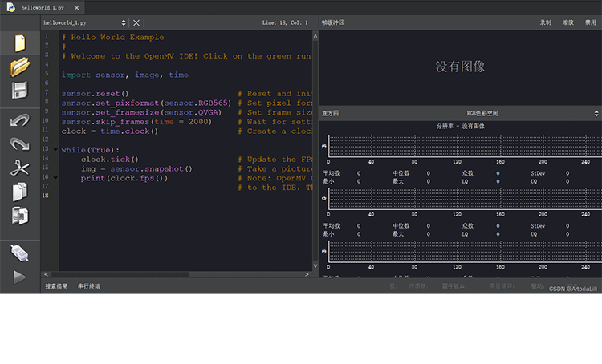Click the sensor.set_pixformat(sensor.RGB565) line
Screen dimensions: 602x364
click(147, 103)
